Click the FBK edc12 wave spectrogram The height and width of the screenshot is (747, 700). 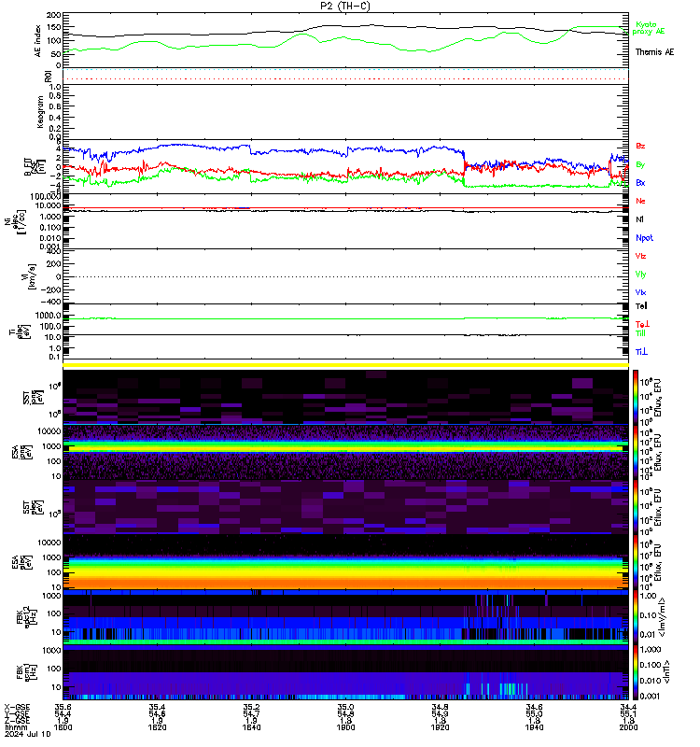pos(345,617)
